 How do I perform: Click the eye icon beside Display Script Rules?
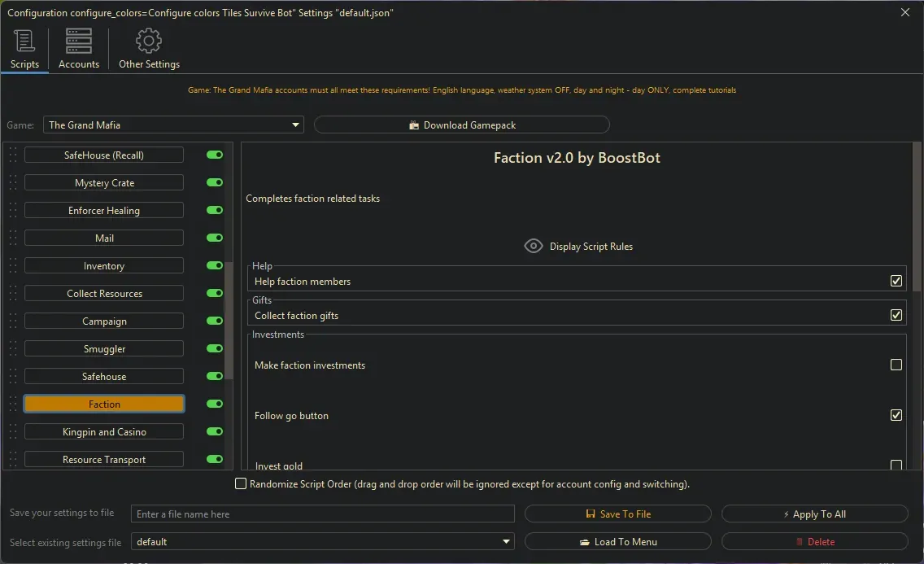point(534,246)
